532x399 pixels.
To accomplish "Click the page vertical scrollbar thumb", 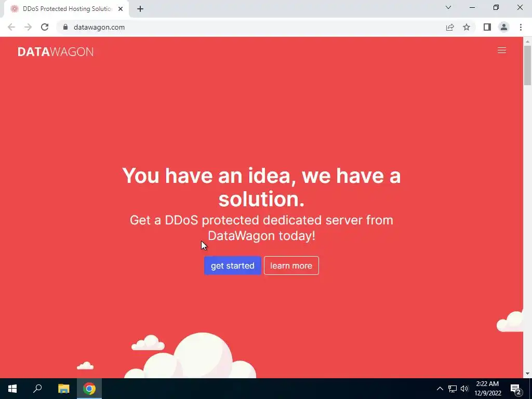I will pyautogui.click(x=527, y=65).
